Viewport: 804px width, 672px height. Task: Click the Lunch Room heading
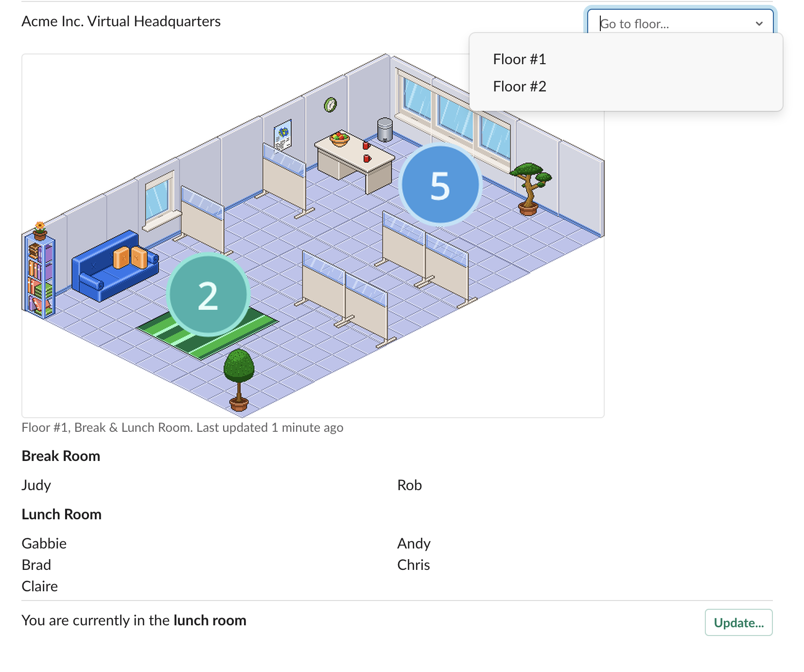(x=62, y=514)
